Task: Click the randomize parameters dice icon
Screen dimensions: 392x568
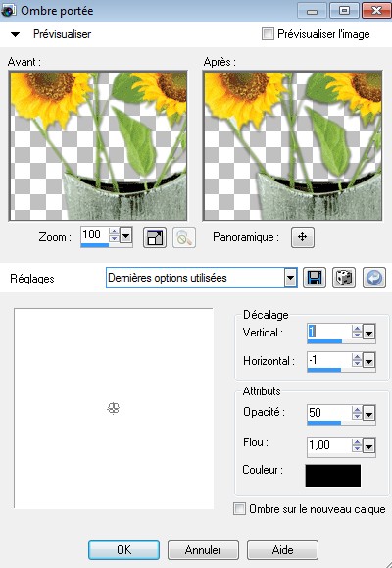Action: coord(344,278)
